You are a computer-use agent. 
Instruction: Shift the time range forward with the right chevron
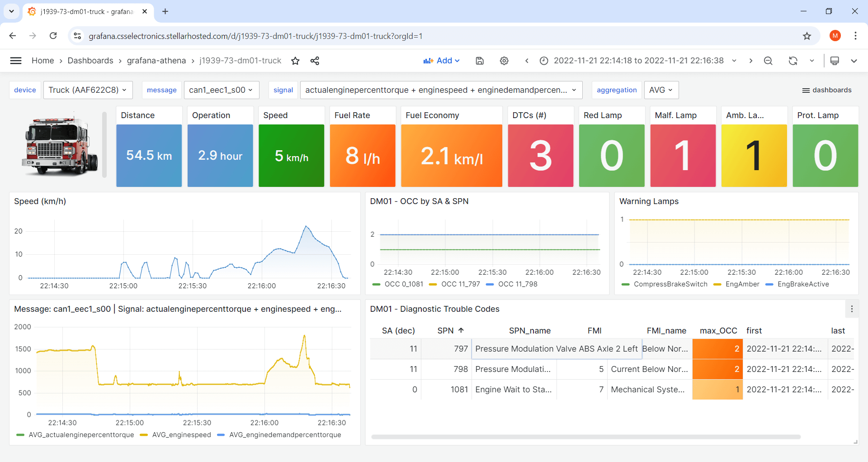coord(751,60)
